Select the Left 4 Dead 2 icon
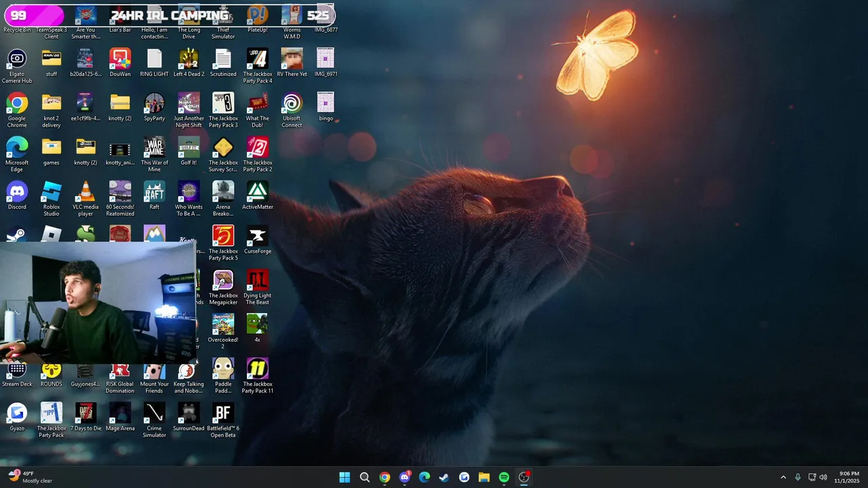The image size is (868, 488). point(189,62)
